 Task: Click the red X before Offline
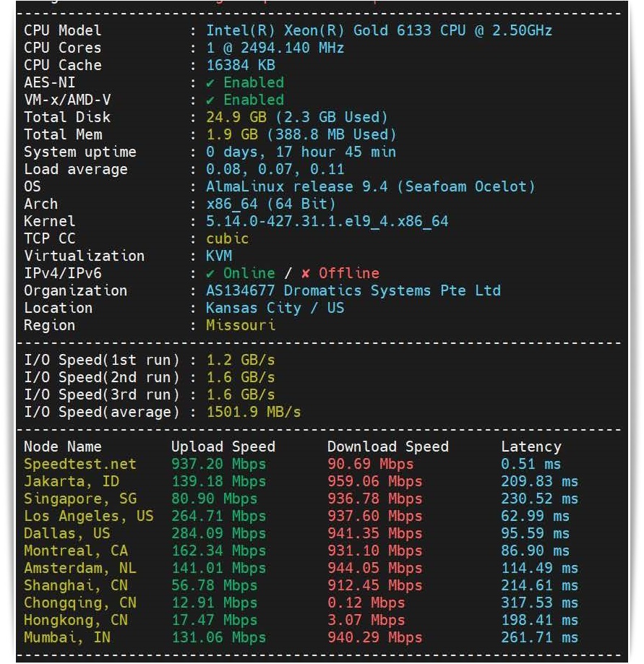point(306,274)
